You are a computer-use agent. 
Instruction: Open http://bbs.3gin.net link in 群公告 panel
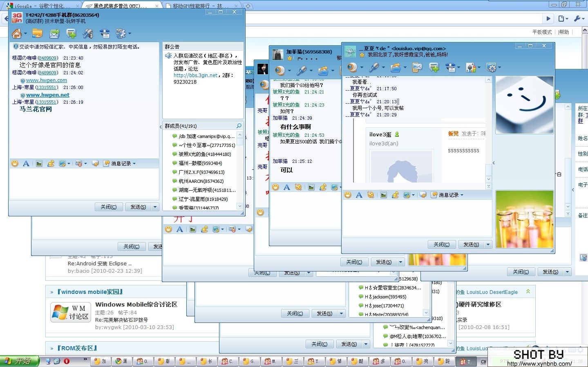coord(196,76)
